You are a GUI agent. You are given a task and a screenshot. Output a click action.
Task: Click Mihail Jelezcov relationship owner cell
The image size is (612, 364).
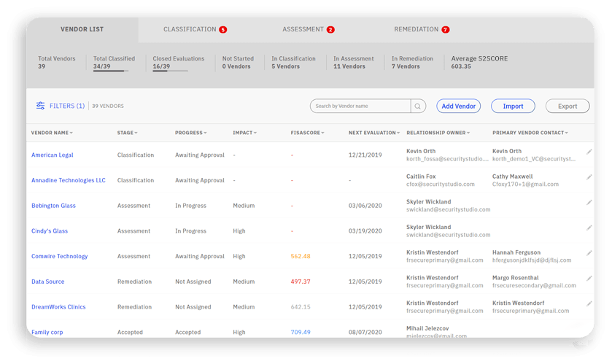click(436, 332)
